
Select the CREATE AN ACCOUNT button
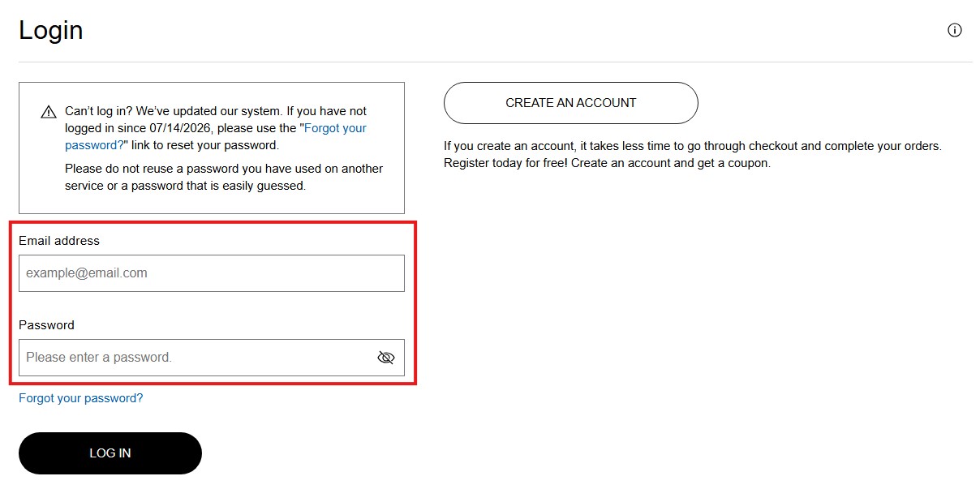tap(571, 103)
